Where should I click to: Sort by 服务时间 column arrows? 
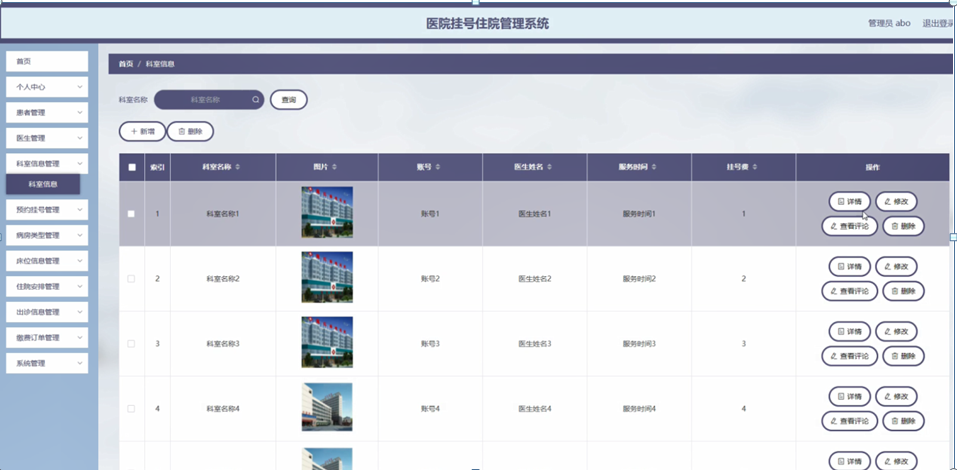pyautogui.click(x=654, y=167)
